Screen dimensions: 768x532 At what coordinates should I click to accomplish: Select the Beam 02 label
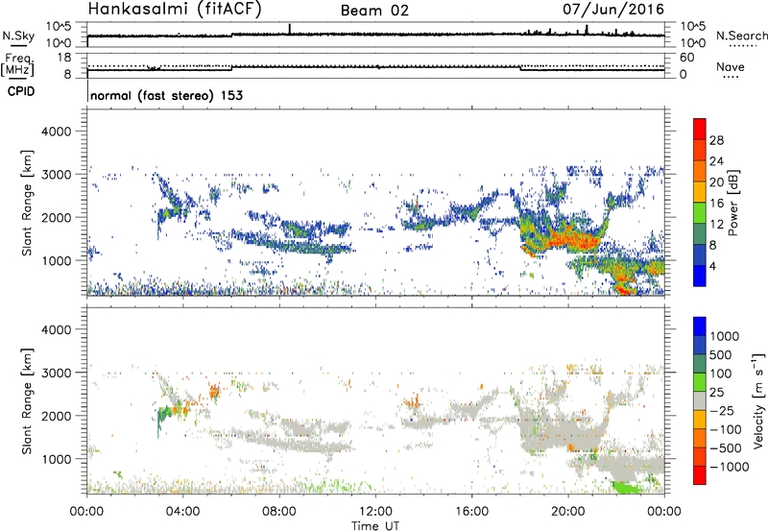[x=374, y=11]
